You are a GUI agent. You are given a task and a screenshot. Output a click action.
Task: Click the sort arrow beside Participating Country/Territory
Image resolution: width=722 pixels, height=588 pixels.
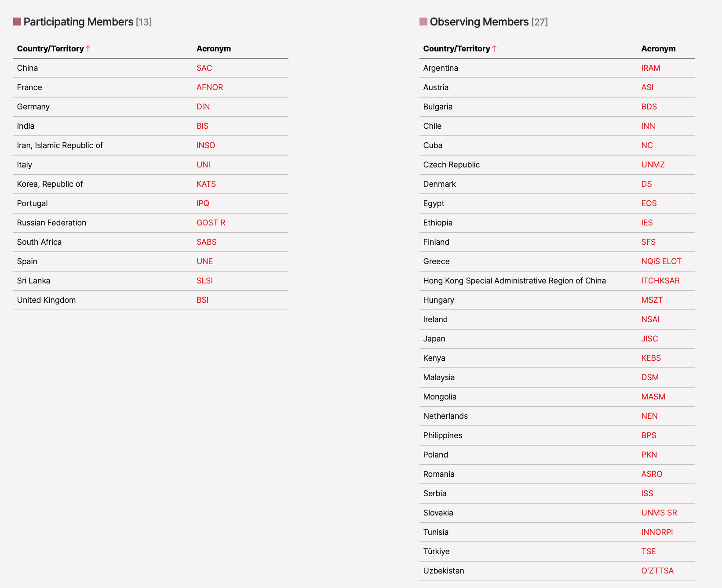point(88,49)
